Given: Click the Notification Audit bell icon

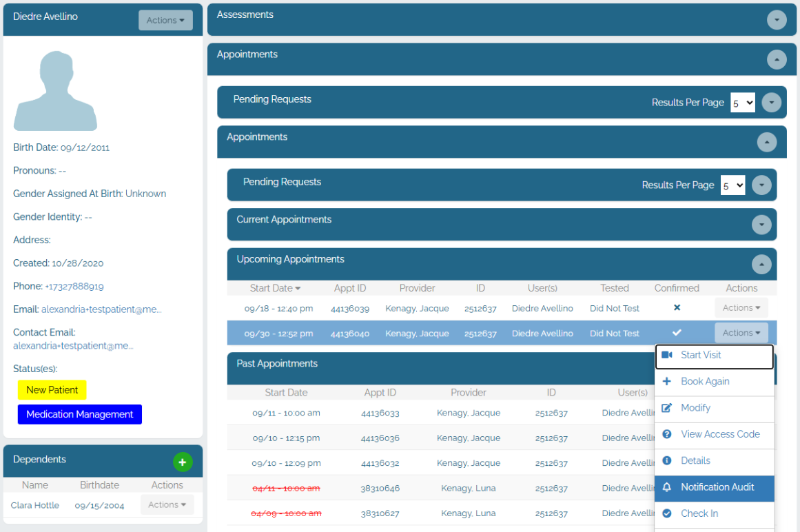Looking at the screenshot, I should (667, 487).
